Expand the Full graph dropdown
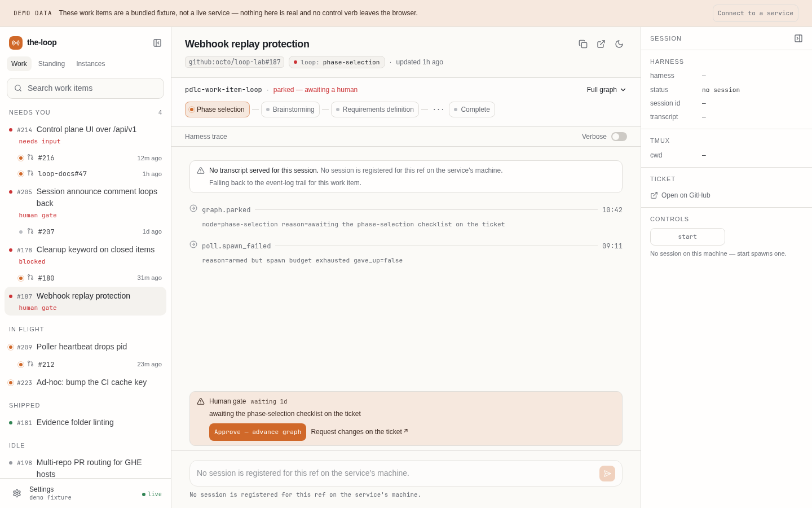Viewport: 812px width, 508px height. coord(606,90)
